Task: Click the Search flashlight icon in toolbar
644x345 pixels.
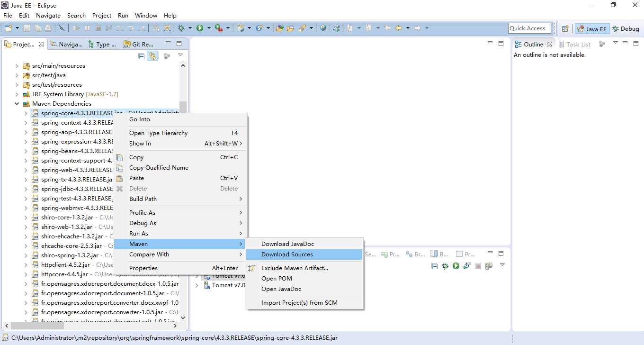Action: click(302, 28)
